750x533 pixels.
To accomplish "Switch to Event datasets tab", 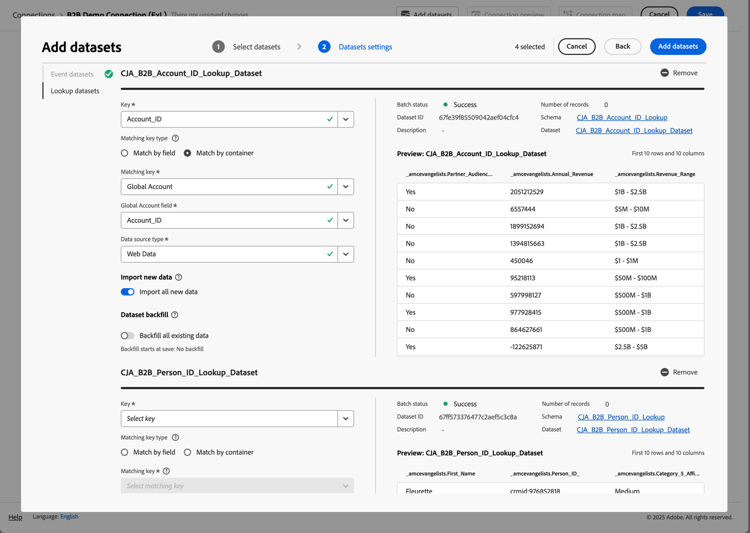I will [72, 74].
